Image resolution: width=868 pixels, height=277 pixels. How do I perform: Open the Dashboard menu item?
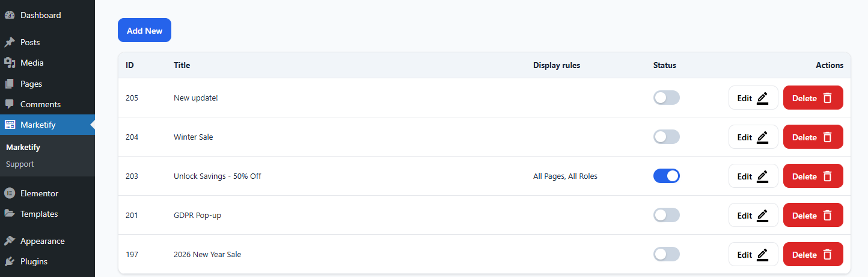point(47,15)
